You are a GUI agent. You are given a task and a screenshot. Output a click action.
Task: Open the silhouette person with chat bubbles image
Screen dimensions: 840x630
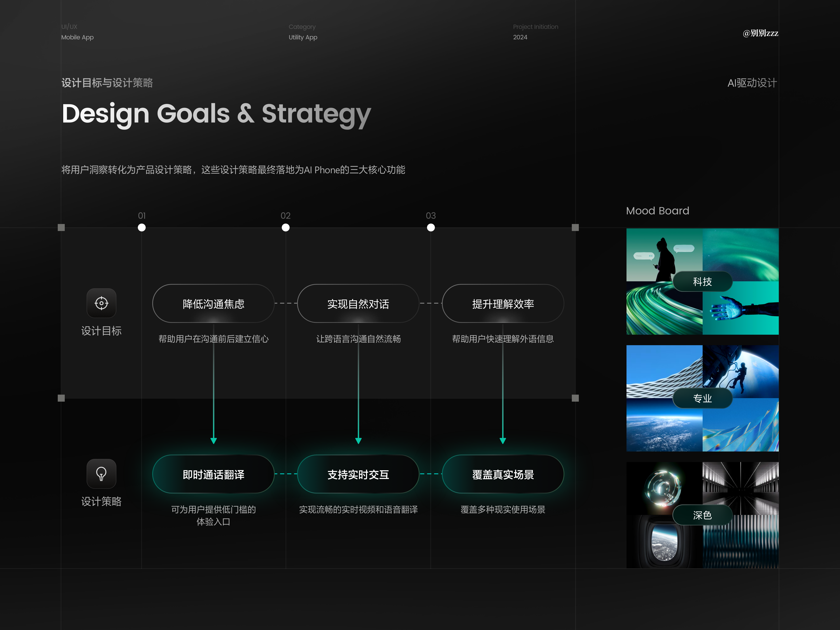point(664,254)
